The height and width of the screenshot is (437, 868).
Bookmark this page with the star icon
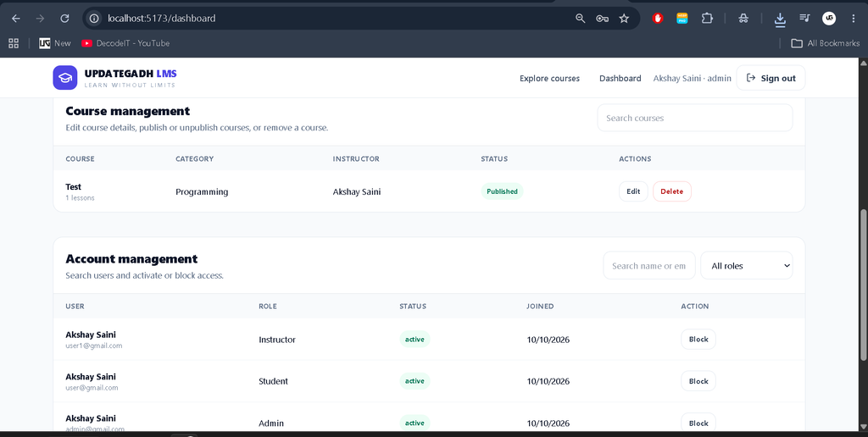[x=624, y=19]
